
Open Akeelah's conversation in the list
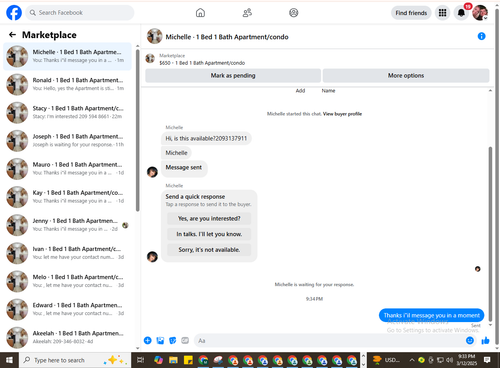click(x=67, y=337)
